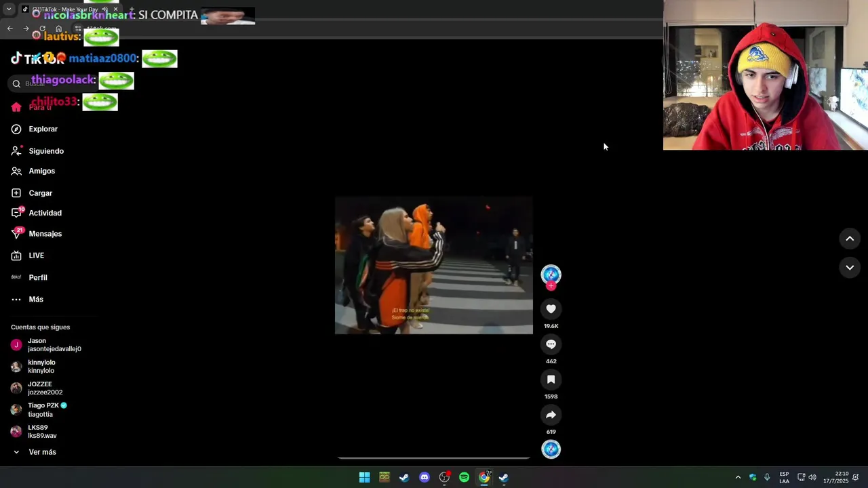Open the Más options menu
Viewport: 868px width, 488px height.
coord(27,299)
